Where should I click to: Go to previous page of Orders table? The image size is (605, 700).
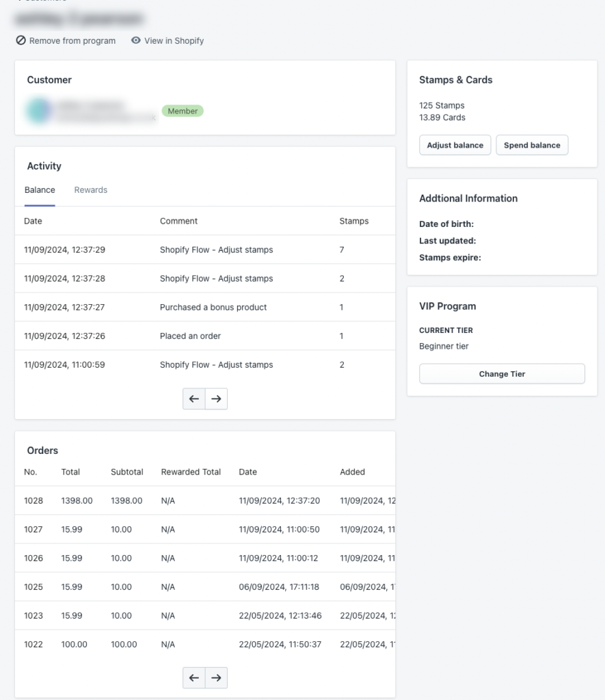(193, 677)
